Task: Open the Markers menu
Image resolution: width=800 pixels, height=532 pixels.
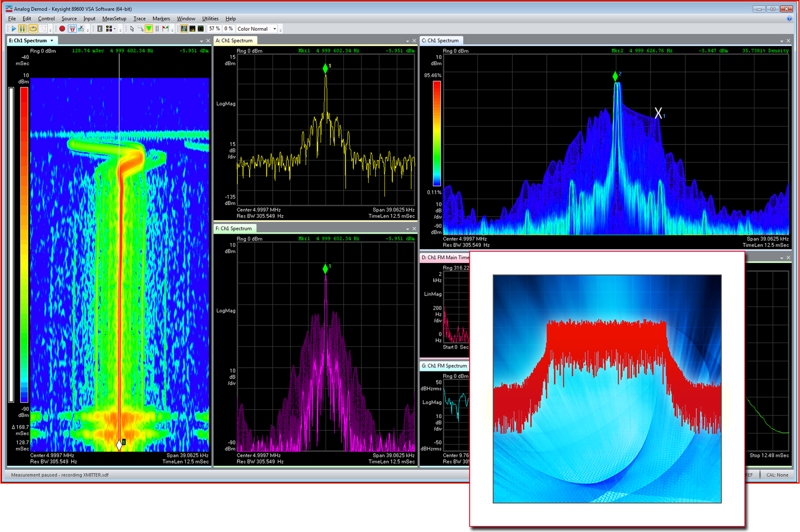Action: point(161,18)
